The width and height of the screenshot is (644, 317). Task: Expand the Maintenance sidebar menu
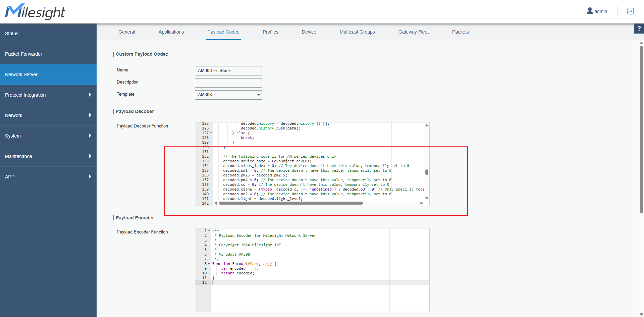48,156
